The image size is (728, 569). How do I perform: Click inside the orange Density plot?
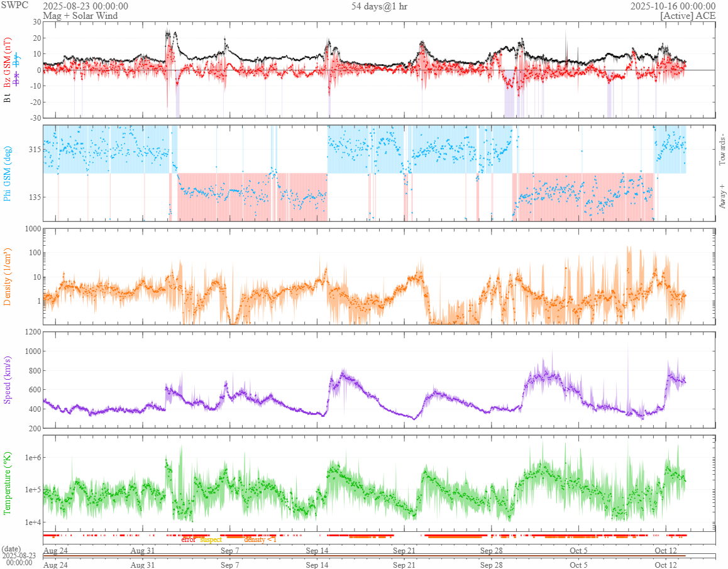click(x=379, y=277)
